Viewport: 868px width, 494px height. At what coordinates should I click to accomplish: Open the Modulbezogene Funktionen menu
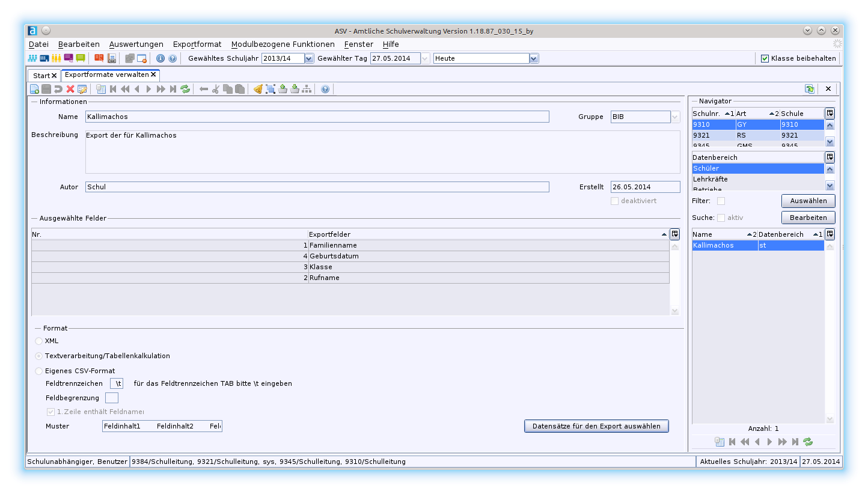tap(283, 44)
